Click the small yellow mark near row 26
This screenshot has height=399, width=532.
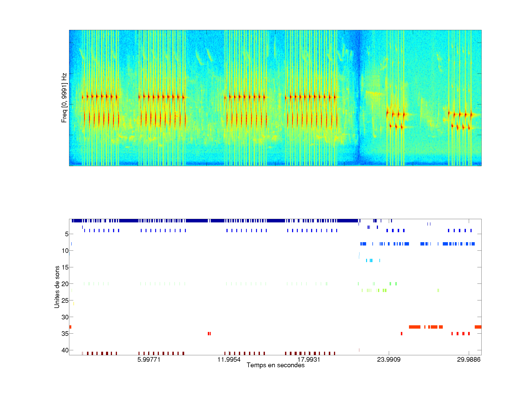click(74, 304)
